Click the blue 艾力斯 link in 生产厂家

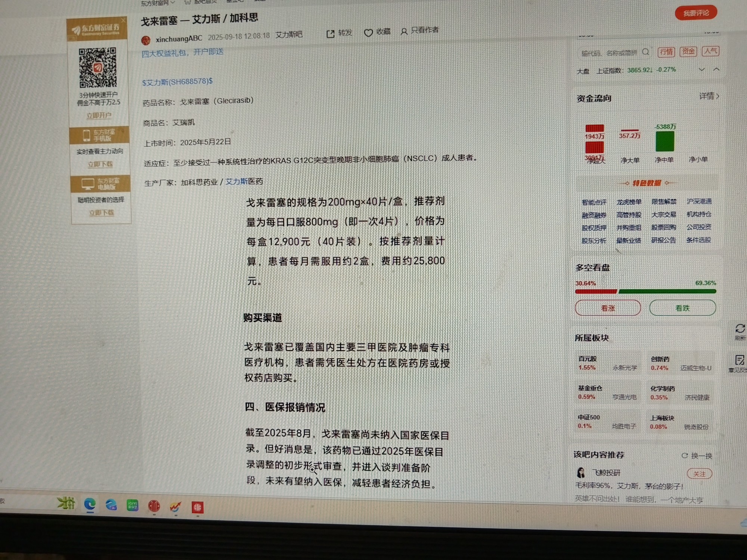click(x=237, y=181)
